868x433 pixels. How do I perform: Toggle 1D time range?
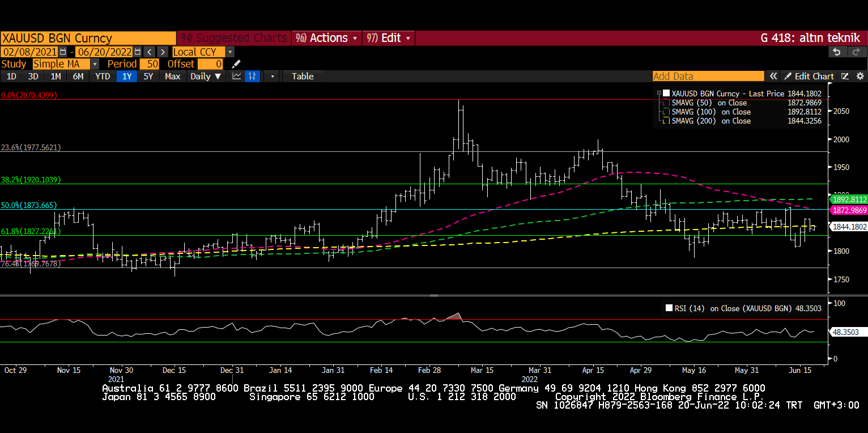11,76
